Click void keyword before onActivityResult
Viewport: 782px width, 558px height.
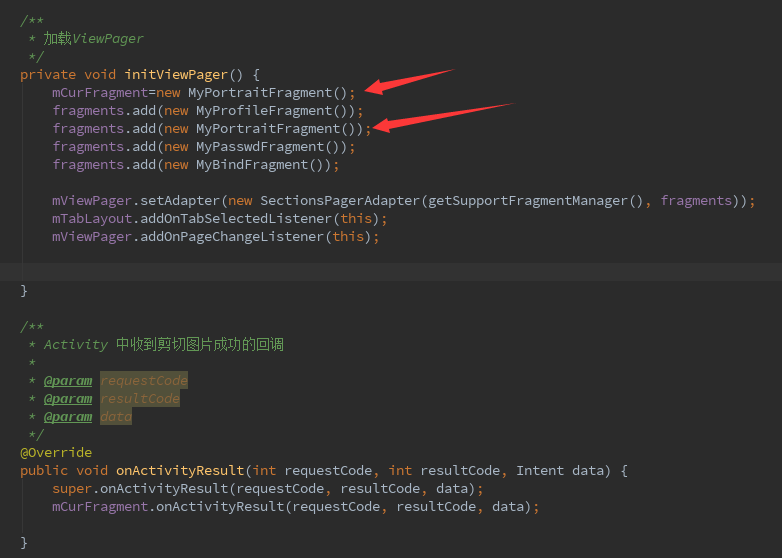click(x=92, y=470)
